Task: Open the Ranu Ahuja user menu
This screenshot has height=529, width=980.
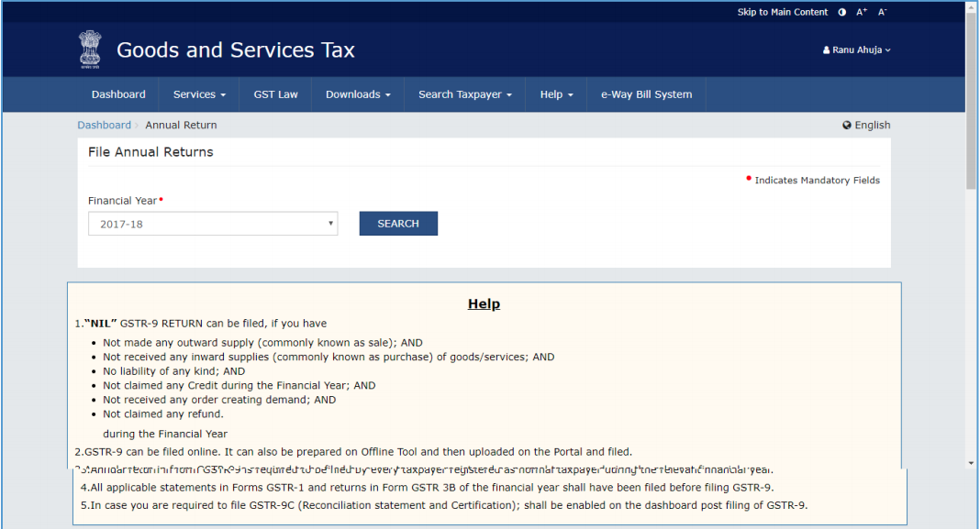Action: click(856, 50)
